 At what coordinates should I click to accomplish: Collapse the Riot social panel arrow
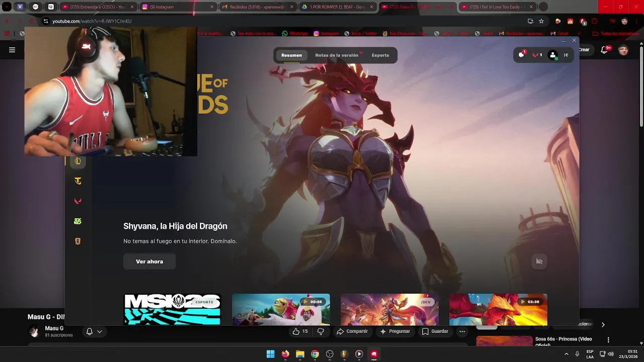[x=566, y=55]
